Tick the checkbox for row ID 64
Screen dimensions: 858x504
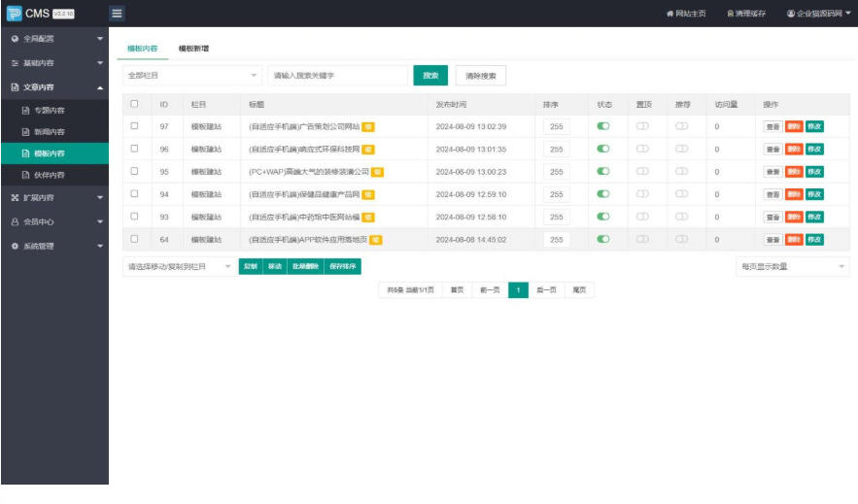coord(134,238)
